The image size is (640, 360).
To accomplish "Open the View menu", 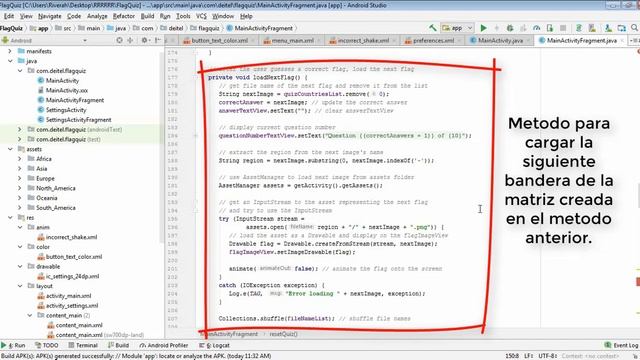I will pyautogui.click(x=26, y=16).
